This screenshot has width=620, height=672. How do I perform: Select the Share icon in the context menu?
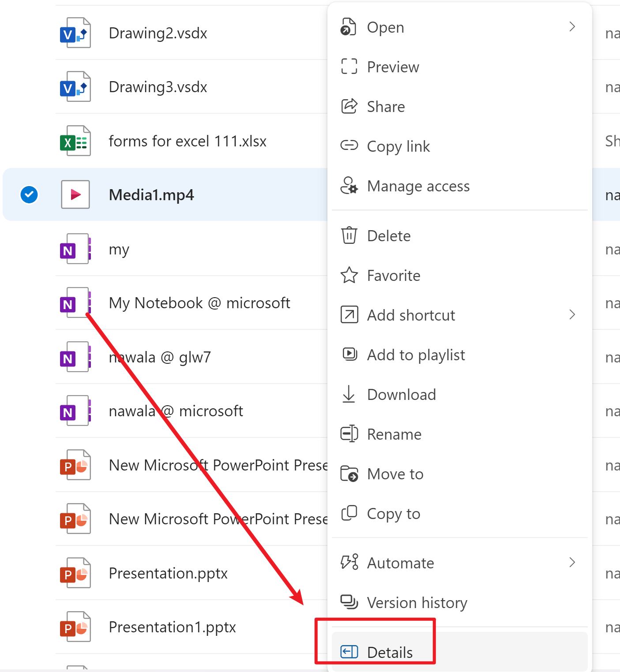(x=349, y=106)
